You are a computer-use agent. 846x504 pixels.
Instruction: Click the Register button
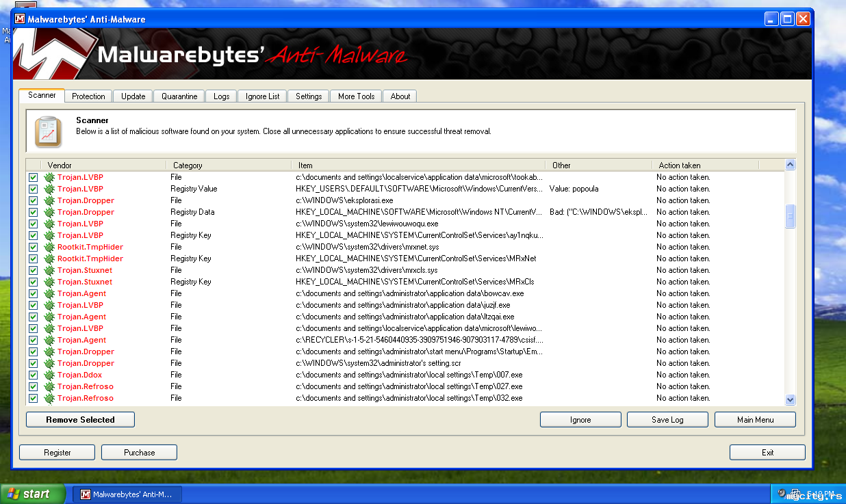click(x=57, y=453)
